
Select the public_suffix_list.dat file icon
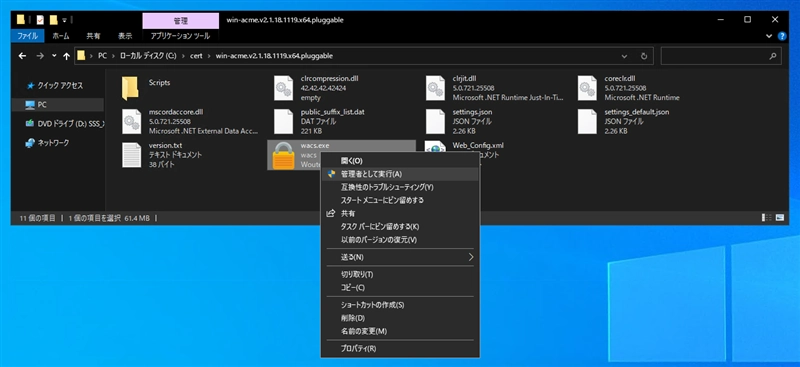283,121
